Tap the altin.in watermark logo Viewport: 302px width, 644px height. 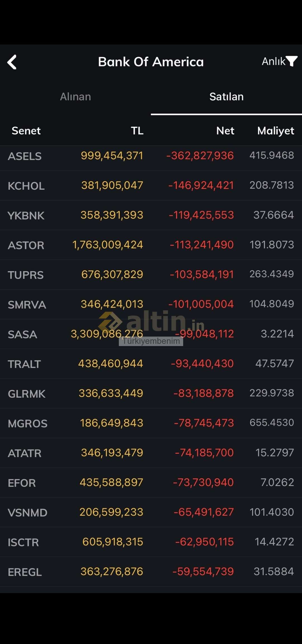(x=151, y=322)
